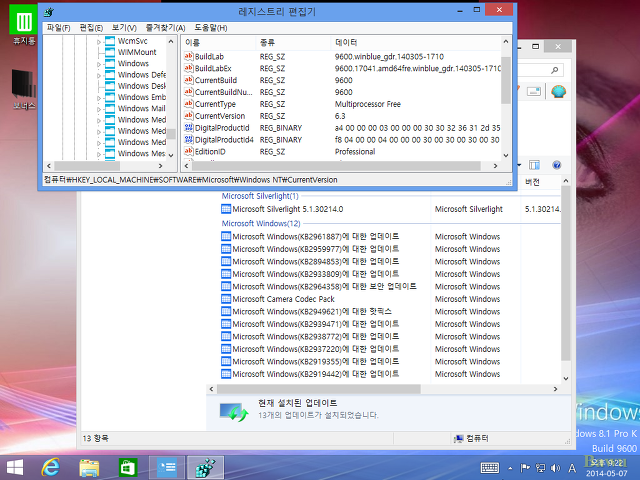Open the Windows Store taskbar icon

click(127, 467)
